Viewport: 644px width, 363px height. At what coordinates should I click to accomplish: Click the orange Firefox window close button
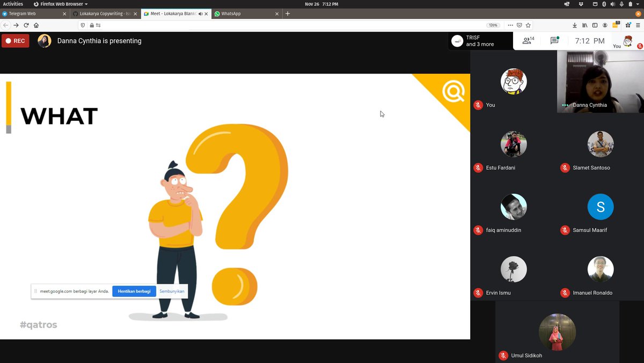[x=638, y=13]
